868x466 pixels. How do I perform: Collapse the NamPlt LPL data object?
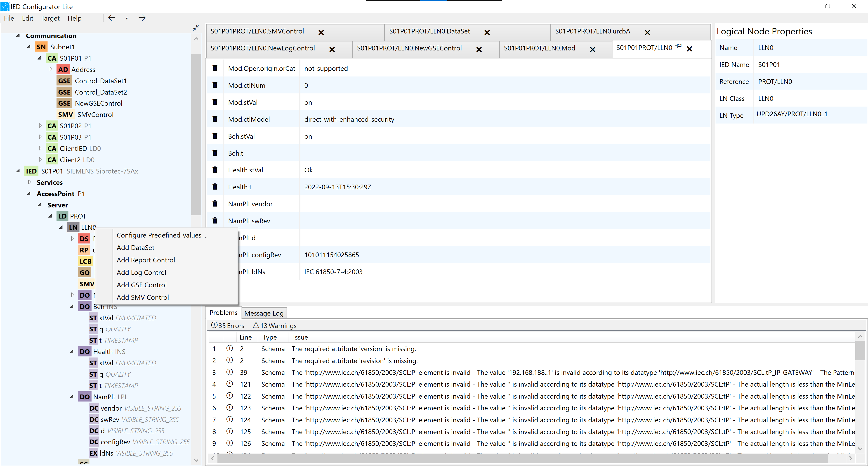[72, 397]
